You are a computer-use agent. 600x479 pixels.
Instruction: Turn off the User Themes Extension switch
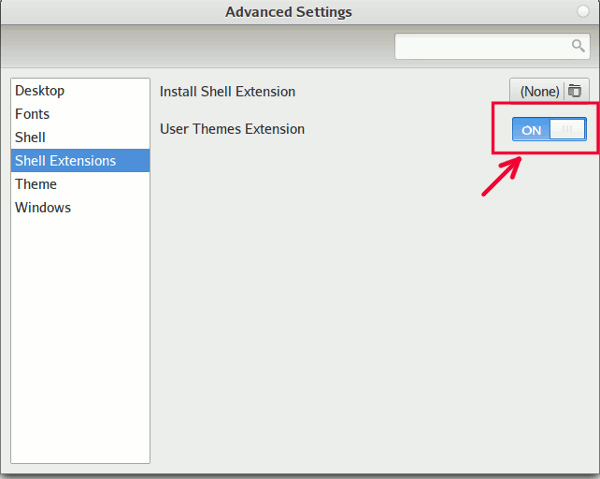click(x=549, y=130)
